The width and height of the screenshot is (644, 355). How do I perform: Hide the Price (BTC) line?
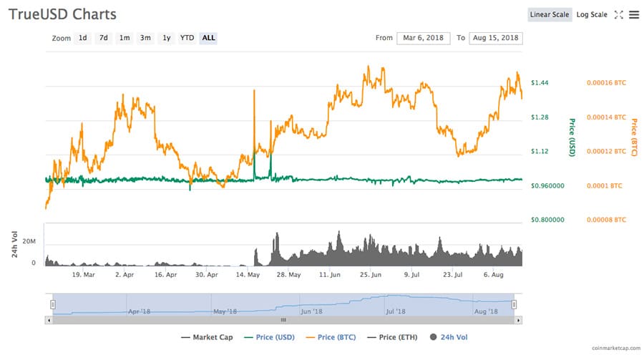click(330, 336)
